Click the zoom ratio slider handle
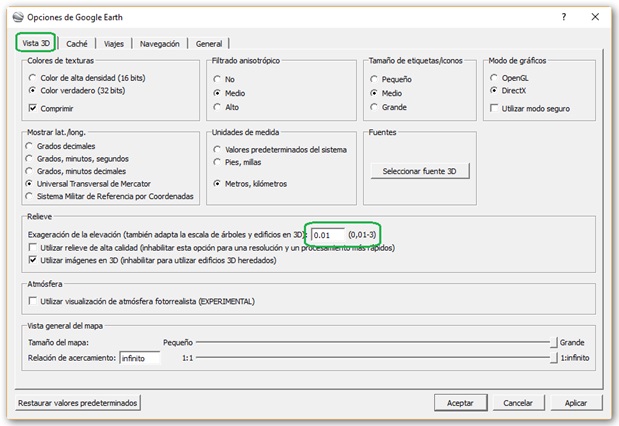The width and height of the screenshot is (619, 426). click(x=554, y=358)
